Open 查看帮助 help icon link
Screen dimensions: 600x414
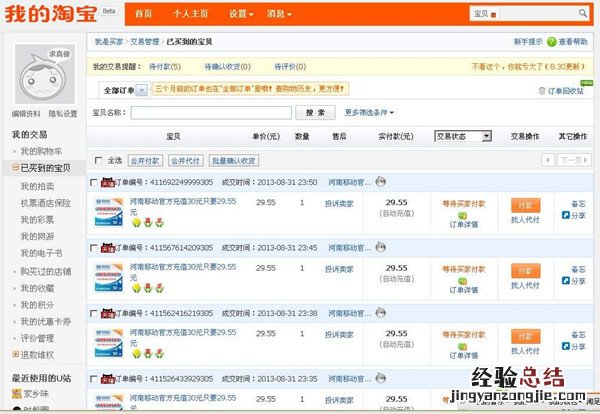click(x=567, y=42)
